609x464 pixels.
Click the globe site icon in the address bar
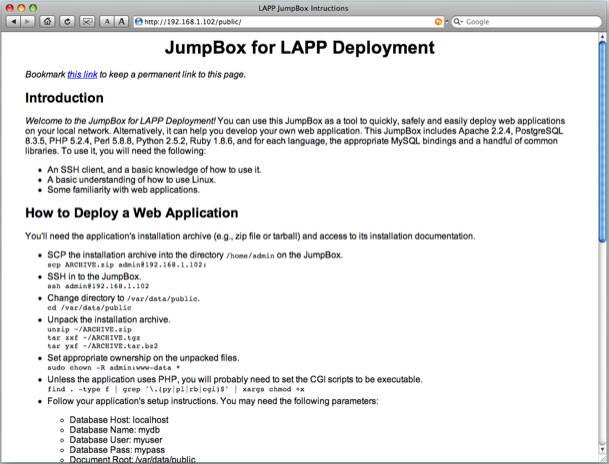tap(139, 22)
